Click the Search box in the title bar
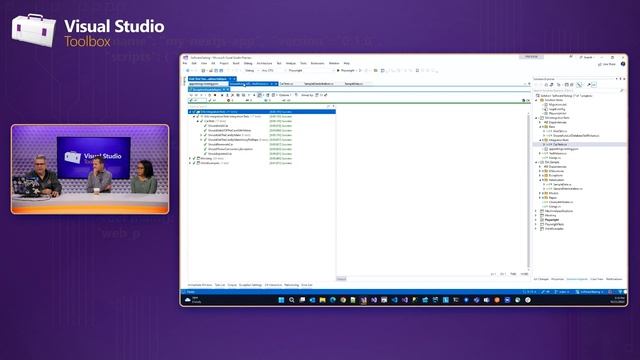The image size is (640, 360). coord(587,57)
